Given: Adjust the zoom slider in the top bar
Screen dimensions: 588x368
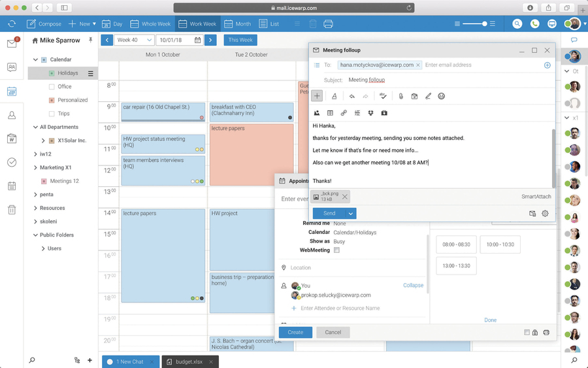Looking at the screenshot, I should (x=483, y=24).
